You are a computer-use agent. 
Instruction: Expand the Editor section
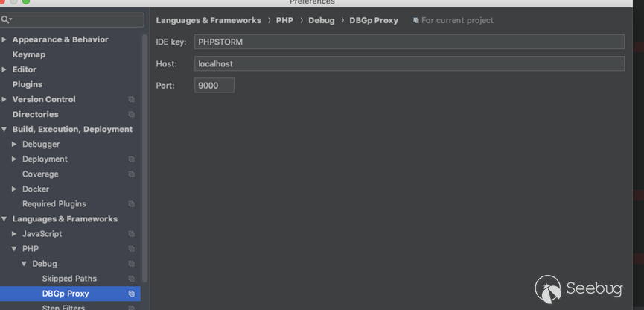[x=4, y=69]
